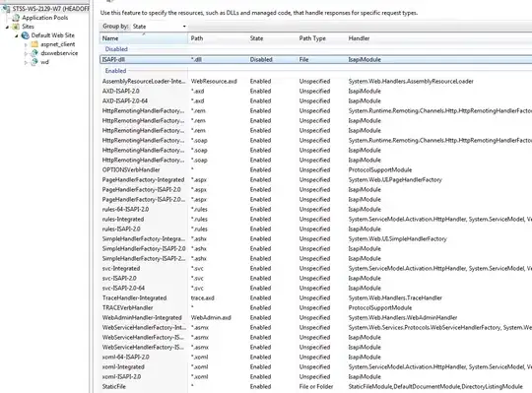Select the svc-Integrated handler row
Image resolution: width=532 pixels, height=393 pixels.
pyautogui.click(x=316, y=268)
